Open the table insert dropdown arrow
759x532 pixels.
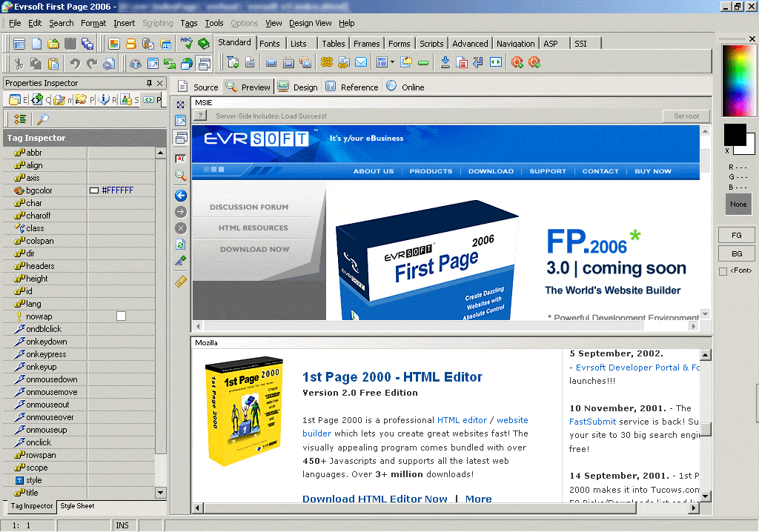coord(392,63)
